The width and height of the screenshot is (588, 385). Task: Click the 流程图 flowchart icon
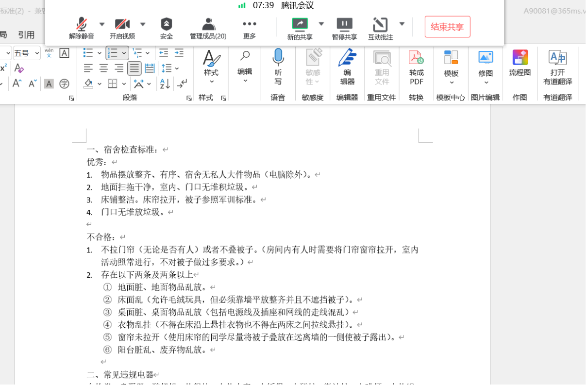520,64
